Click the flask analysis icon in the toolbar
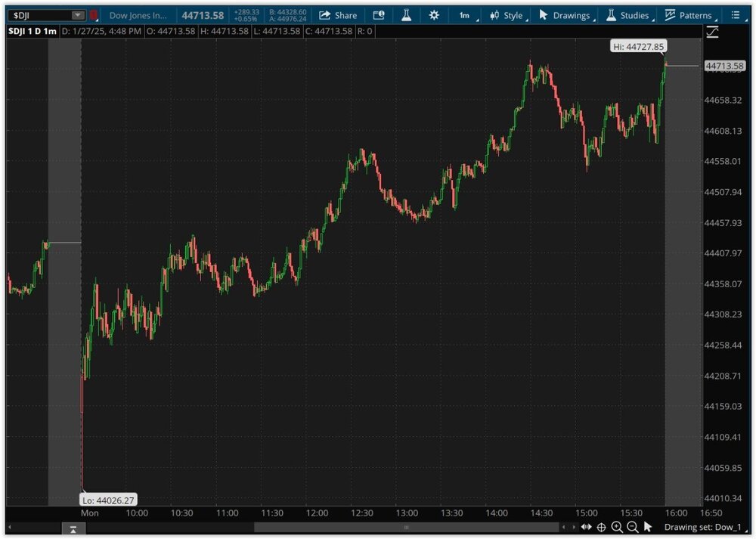This screenshot has height=539, width=756. coord(406,14)
